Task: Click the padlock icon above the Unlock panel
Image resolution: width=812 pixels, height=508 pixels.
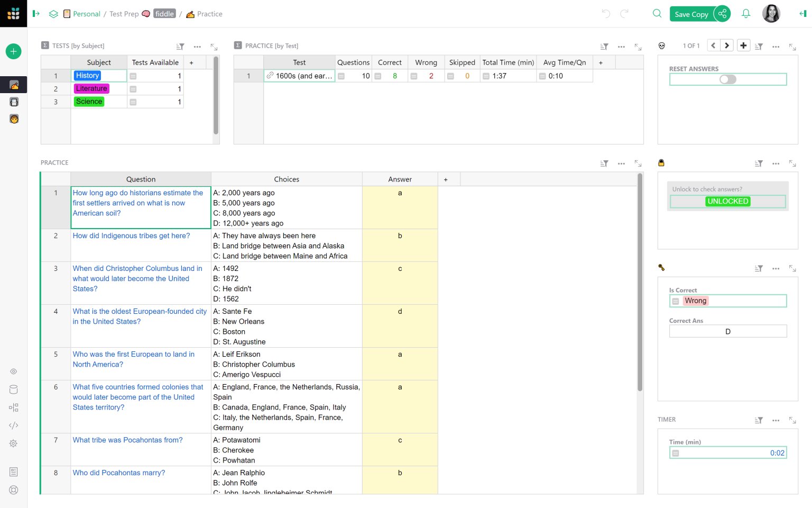Action: click(x=661, y=163)
